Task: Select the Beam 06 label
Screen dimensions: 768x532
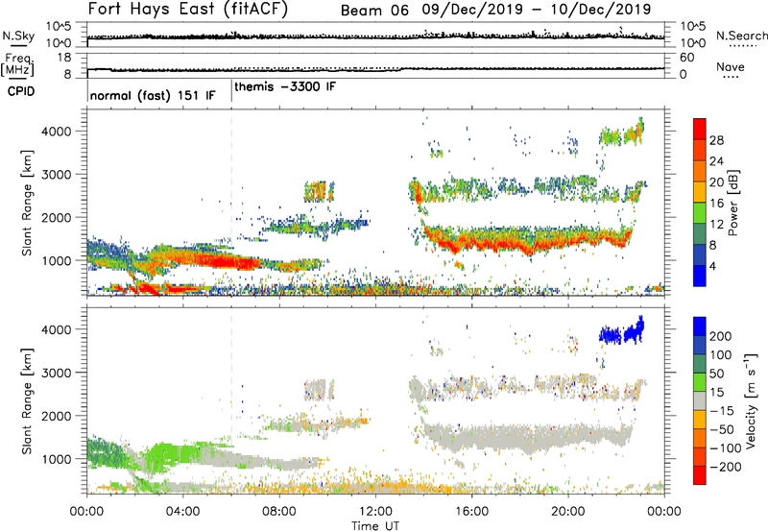Action: click(379, 10)
